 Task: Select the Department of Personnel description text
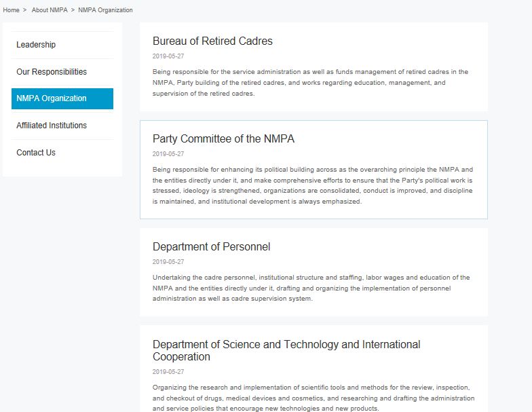(x=311, y=288)
